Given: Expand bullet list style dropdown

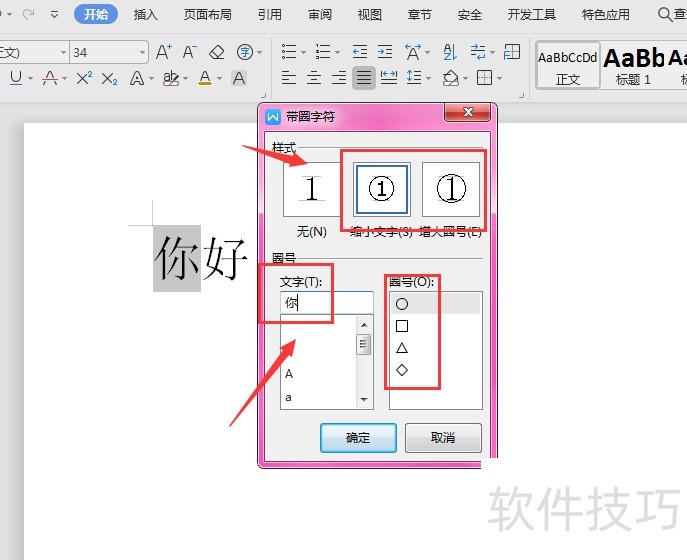Looking at the screenshot, I should tap(303, 53).
